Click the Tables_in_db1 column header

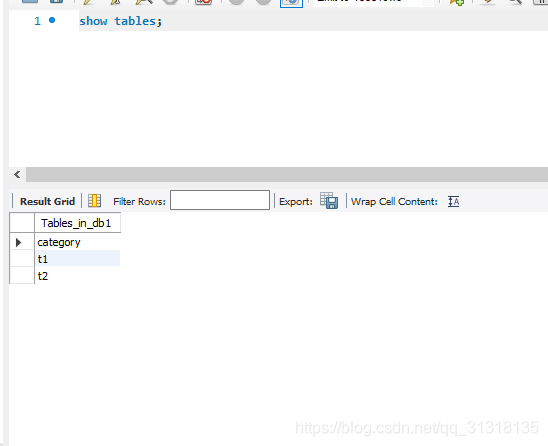pyautogui.click(x=78, y=223)
